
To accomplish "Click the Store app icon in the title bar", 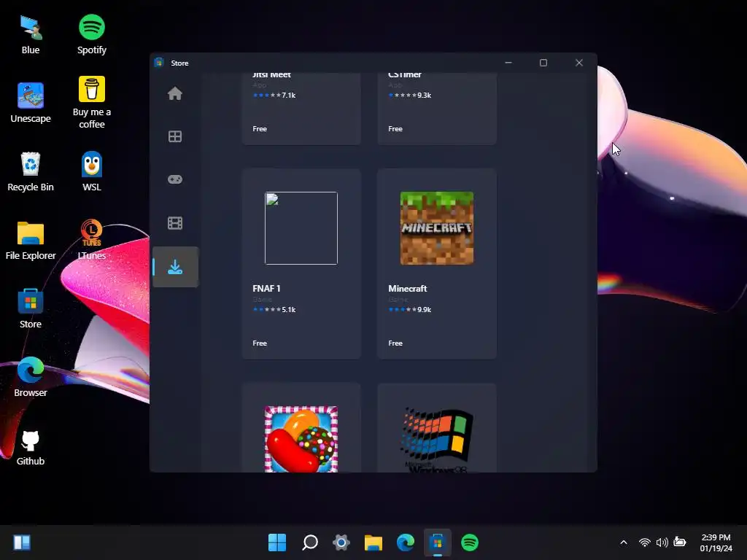I will tap(159, 63).
